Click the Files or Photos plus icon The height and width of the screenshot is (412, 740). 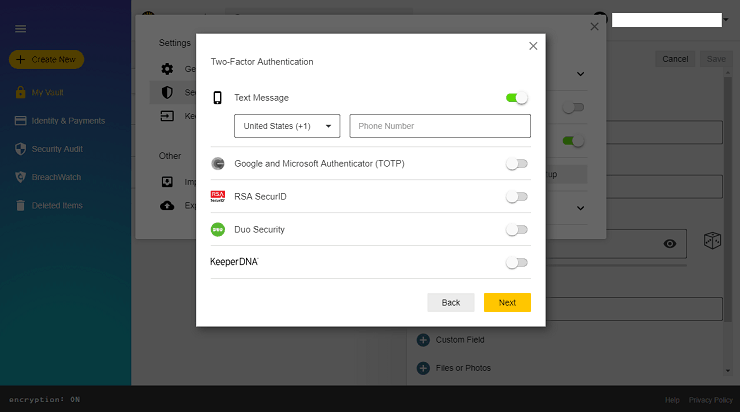point(422,368)
